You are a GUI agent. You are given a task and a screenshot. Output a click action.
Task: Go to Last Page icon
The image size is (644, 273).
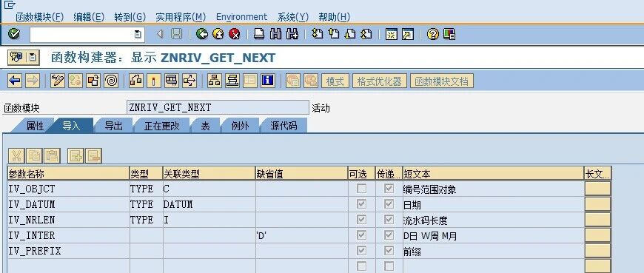point(366,34)
